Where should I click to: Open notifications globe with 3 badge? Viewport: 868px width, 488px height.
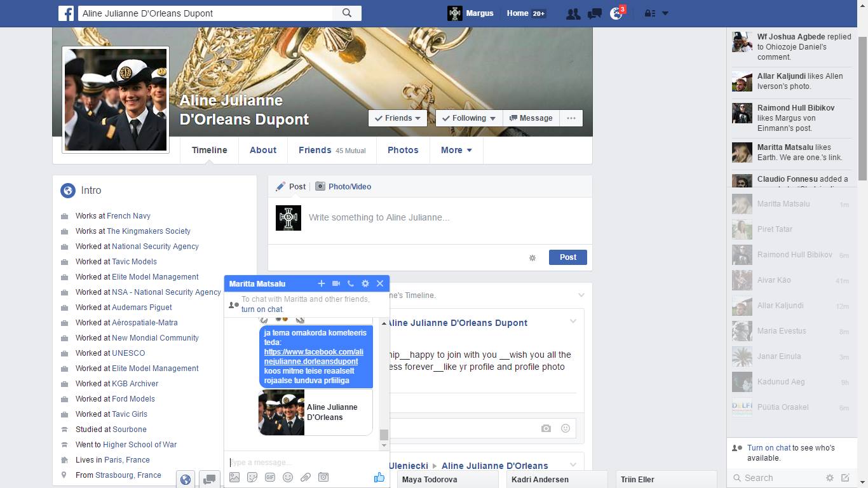[617, 13]
